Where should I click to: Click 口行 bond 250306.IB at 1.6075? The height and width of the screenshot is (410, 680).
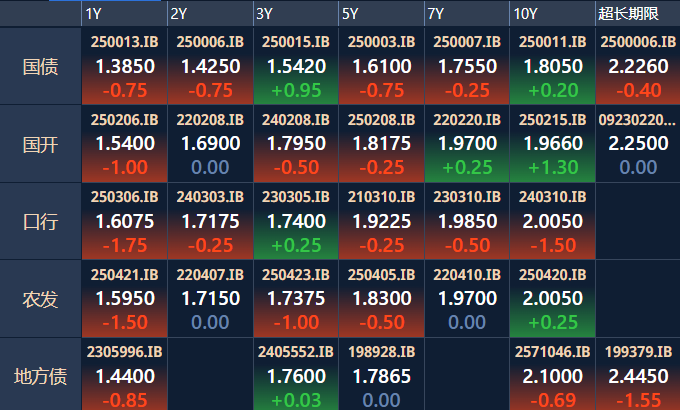124,221
